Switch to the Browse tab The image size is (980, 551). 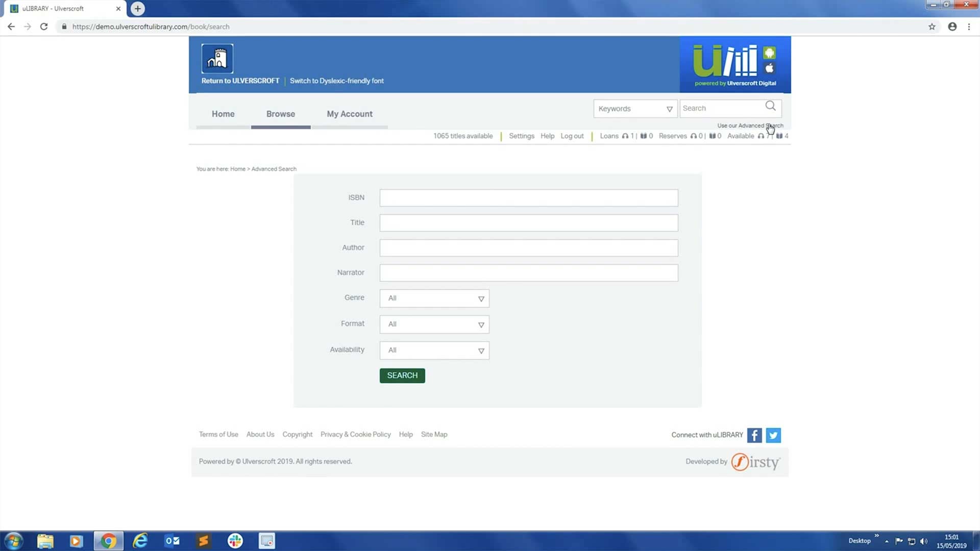[280, 114]
